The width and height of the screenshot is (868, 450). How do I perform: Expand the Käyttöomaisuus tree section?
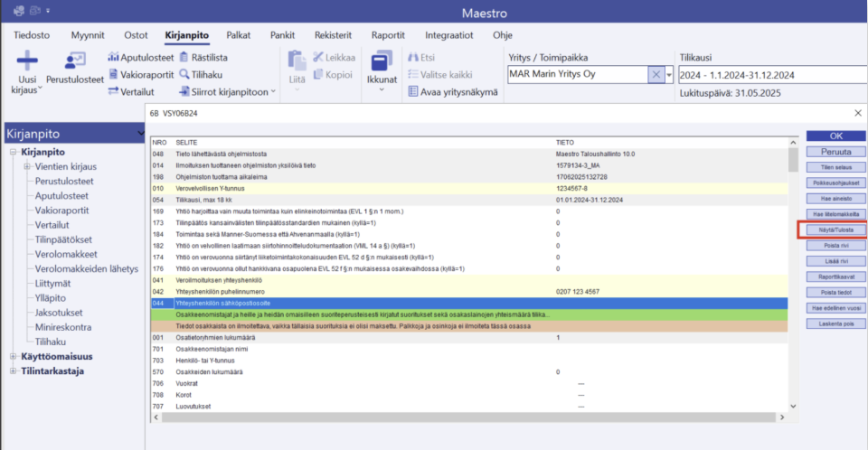[x=13, y=356]
